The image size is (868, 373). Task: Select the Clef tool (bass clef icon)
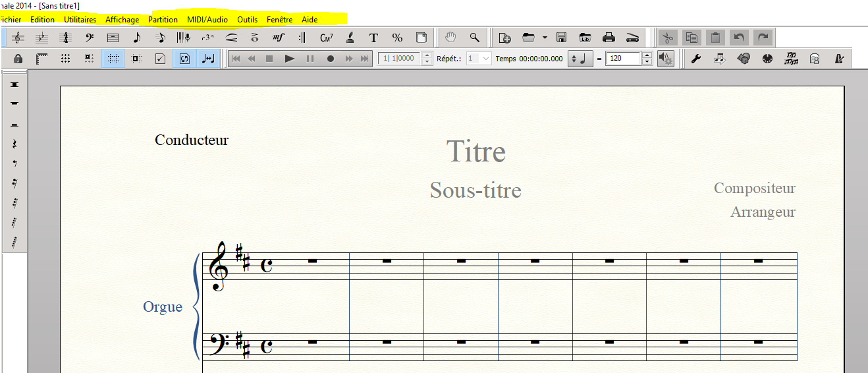tap(90, 38)
